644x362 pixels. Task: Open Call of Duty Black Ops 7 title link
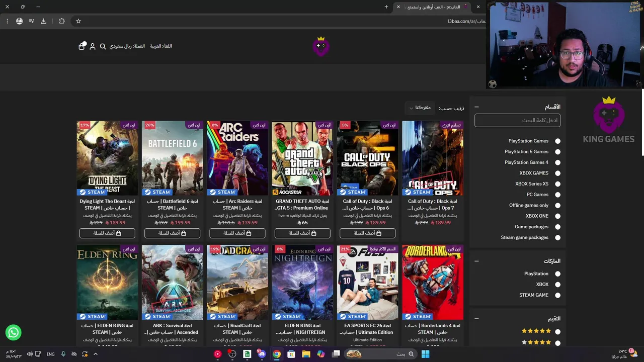pos(433,205)
